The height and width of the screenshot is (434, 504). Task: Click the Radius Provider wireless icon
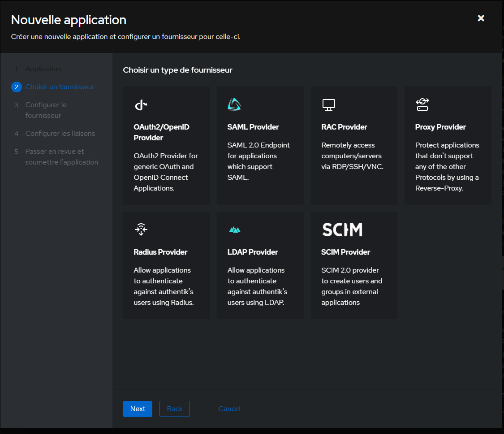(x=141, y=230)
